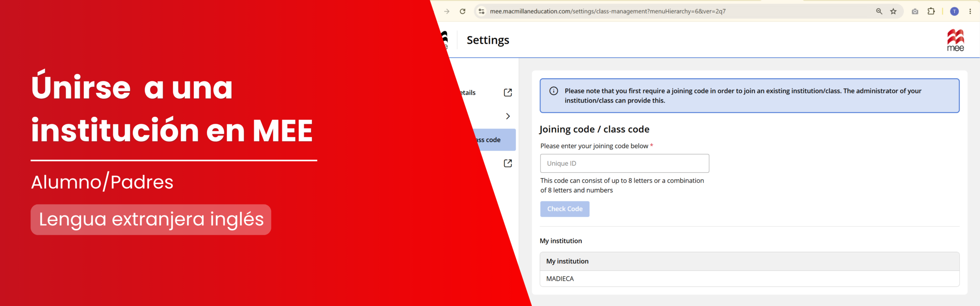Click the forward navigation arrow
This screenshot has height=306, width=980.
(x=447, y=11)
